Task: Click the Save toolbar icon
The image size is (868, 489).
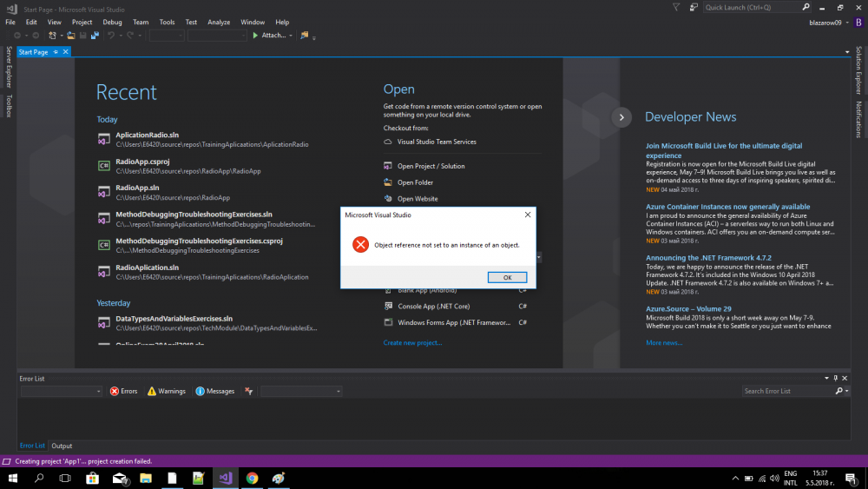Action: pos(83,36)
